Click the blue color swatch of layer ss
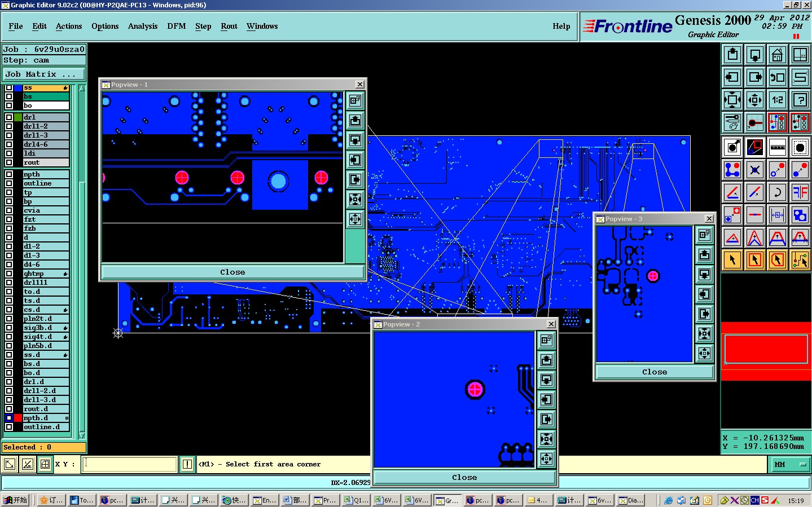This screenshot has height=507, width=812. pyautogui.click(x=18, y=87)
